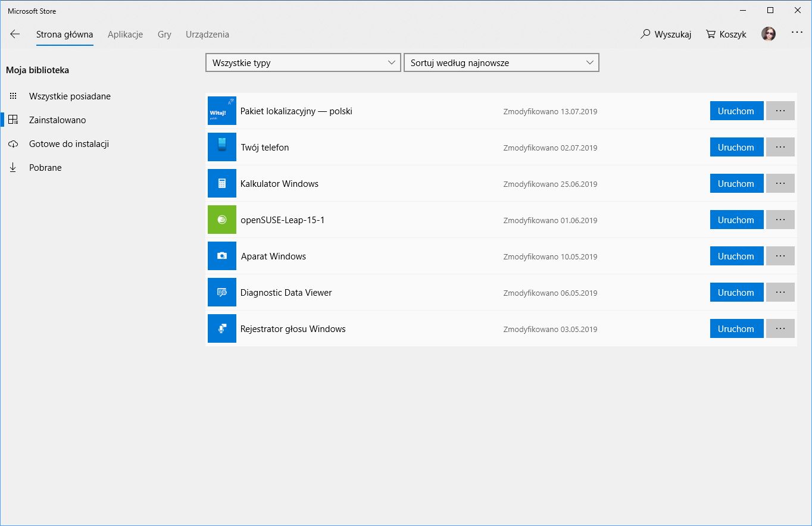
Task: Click the Twój telefon app icon
Action: (222, 147)
